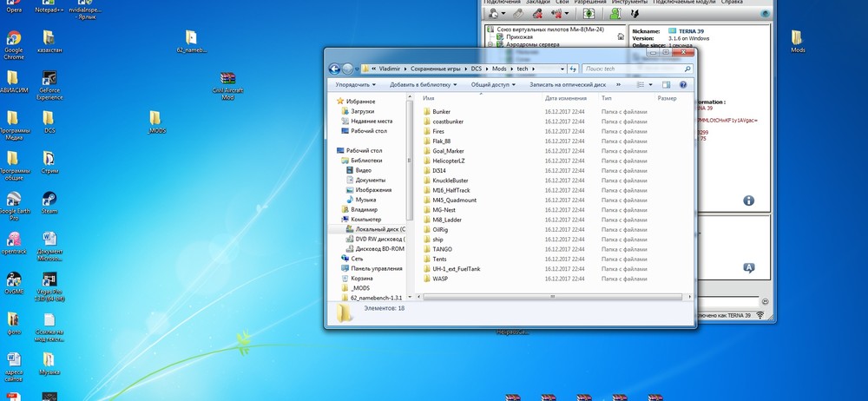The image size is (868, 401).
Task: Click the TeamSpeak subscribe to channels eye icon
Action: tap(589, 14)
